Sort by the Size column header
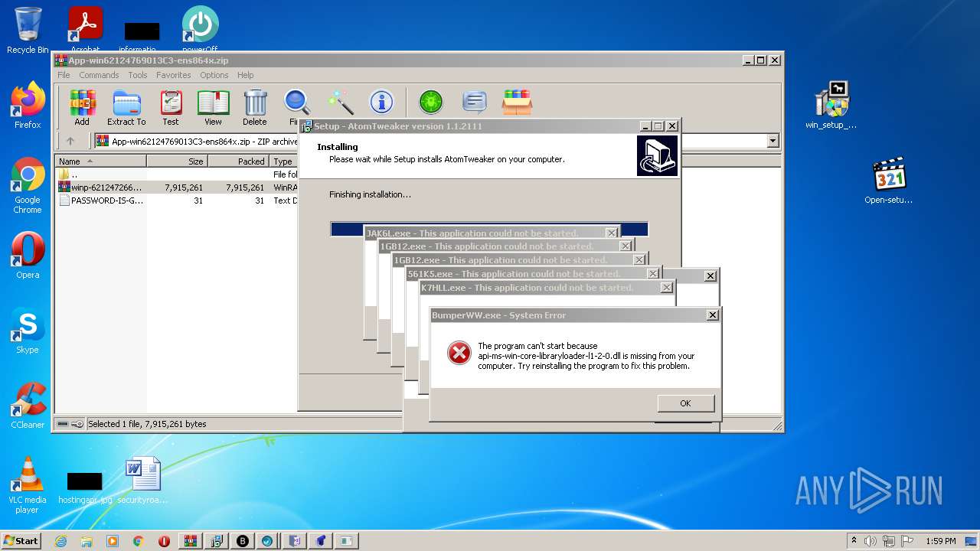 coord(177,161)
